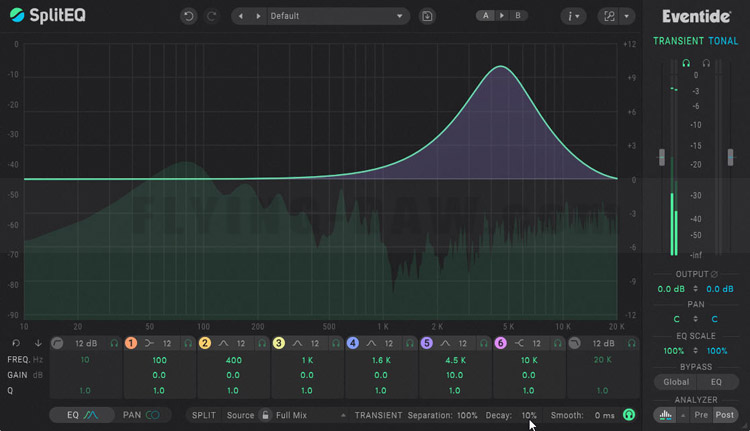Click band 5 number badge
This screenshot has height=431, width=750.
pyautogui.click(x=426, y=343)
